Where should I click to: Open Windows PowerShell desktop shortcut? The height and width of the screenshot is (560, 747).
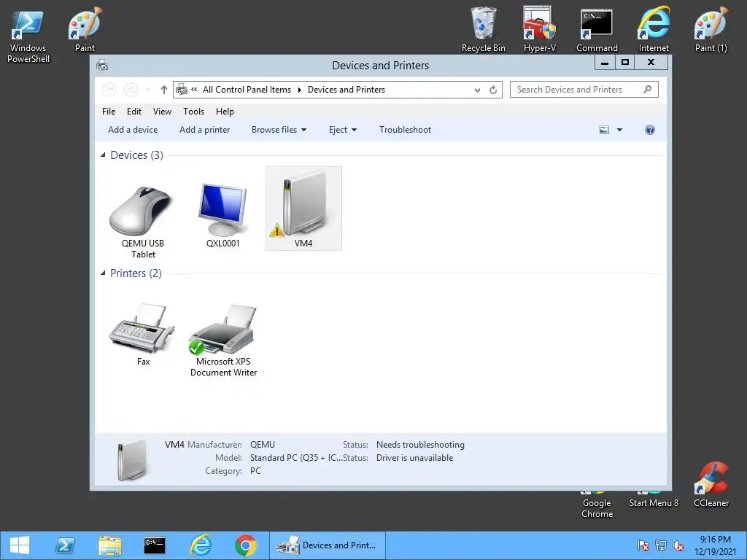[28, 36]
